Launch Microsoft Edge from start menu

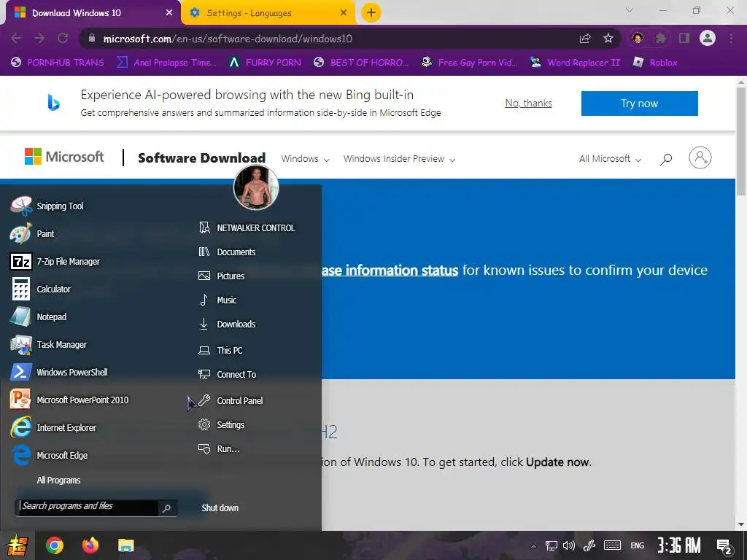pos(49,455)
